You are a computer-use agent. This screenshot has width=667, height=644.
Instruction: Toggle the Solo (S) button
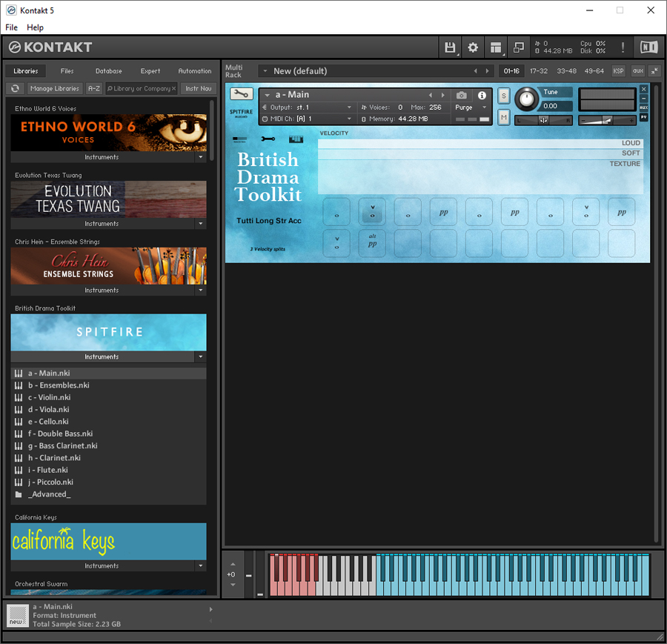click(504, 96)
